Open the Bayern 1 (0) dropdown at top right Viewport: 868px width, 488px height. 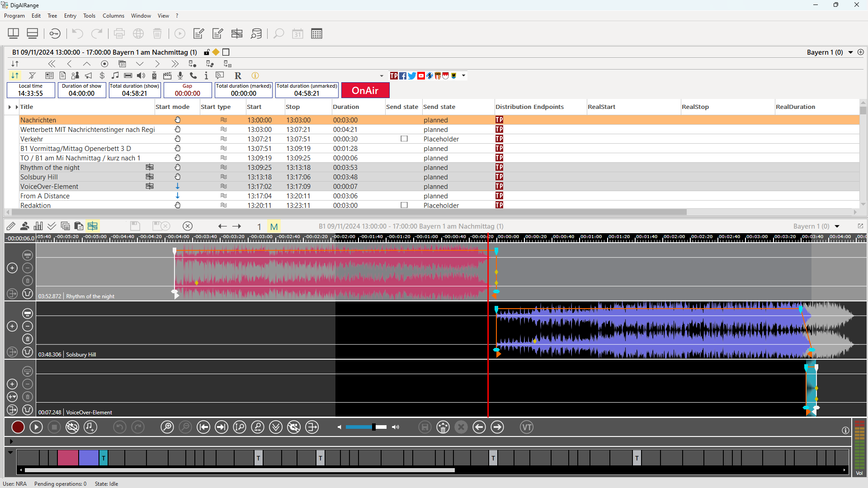click(x=850, y=52)
